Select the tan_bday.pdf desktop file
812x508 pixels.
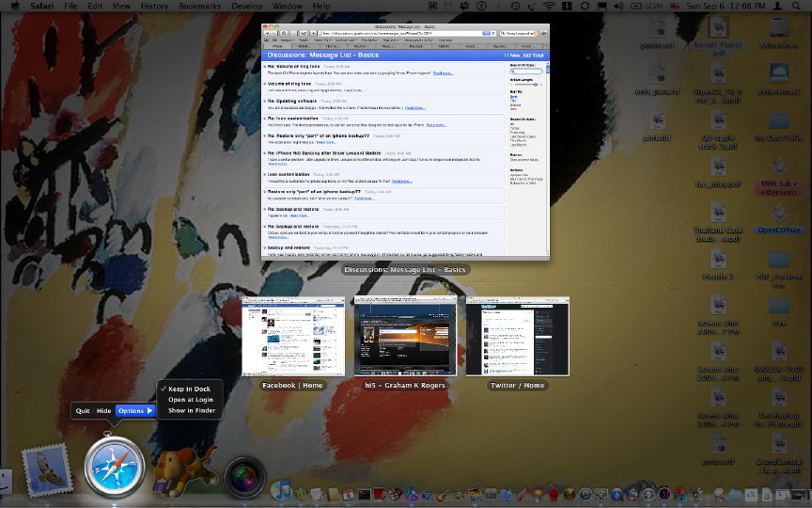(x=718, y=172)
